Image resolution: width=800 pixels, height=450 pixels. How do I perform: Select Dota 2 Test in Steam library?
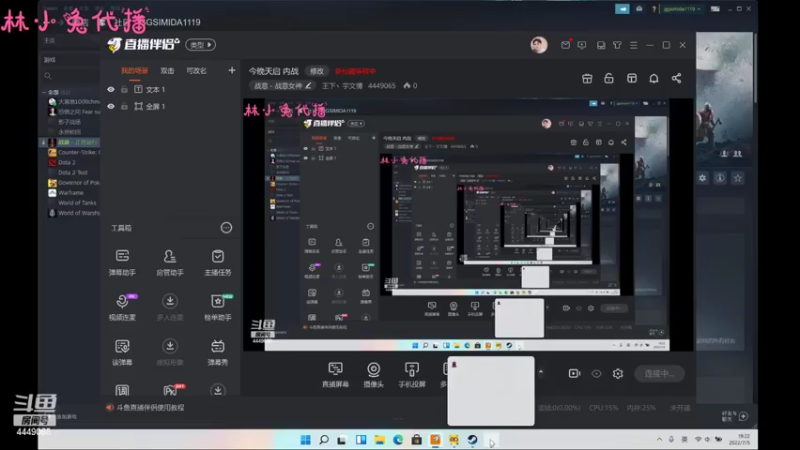(73, 172)
